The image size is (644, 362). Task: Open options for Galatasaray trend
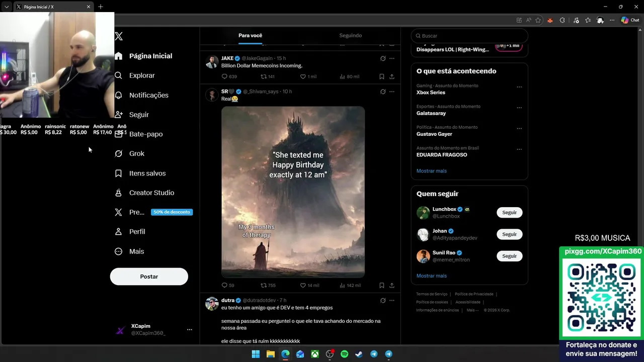[519, 108]
